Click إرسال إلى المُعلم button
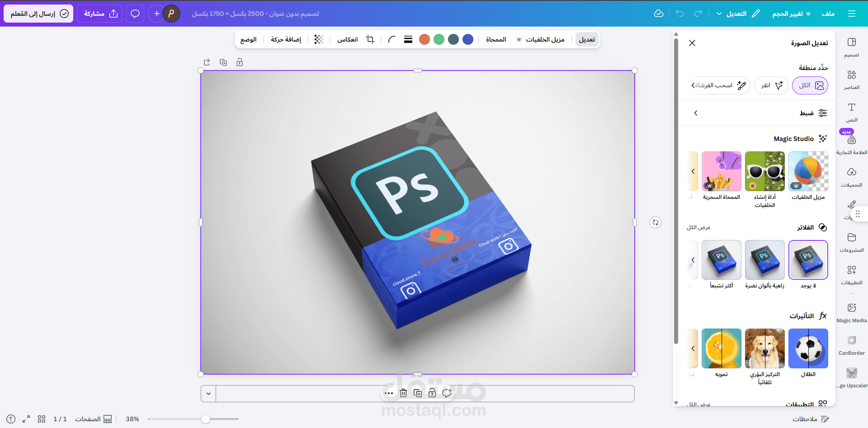 pyautogui.click(x=39, y=14)
